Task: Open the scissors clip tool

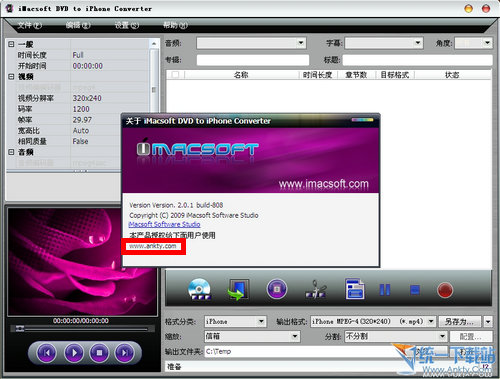Action: pyautogui.click(x=316, y=289)
